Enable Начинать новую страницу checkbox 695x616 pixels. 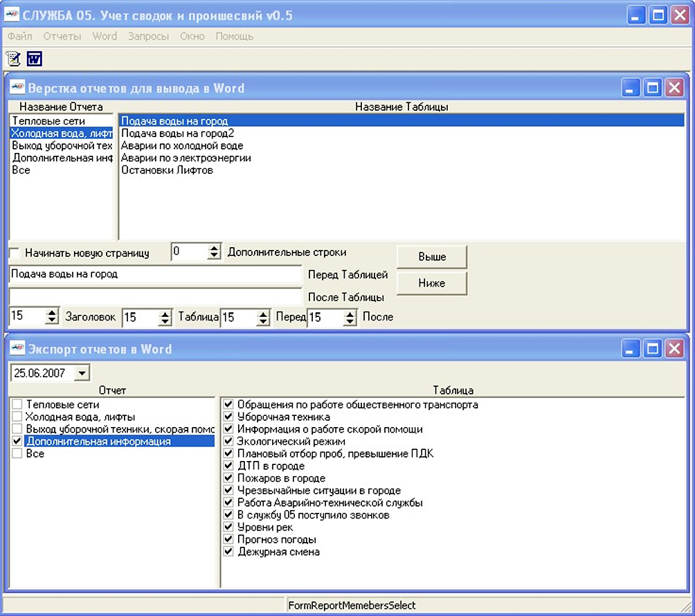click(x=15, y=253)
